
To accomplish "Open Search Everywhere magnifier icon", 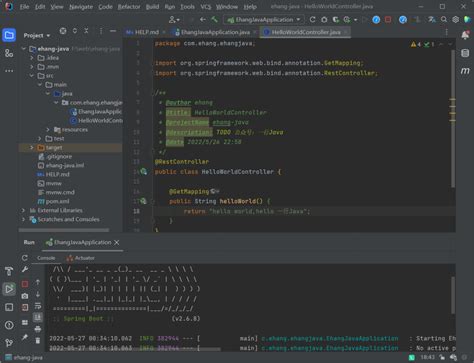I will (x=444, y=20).
